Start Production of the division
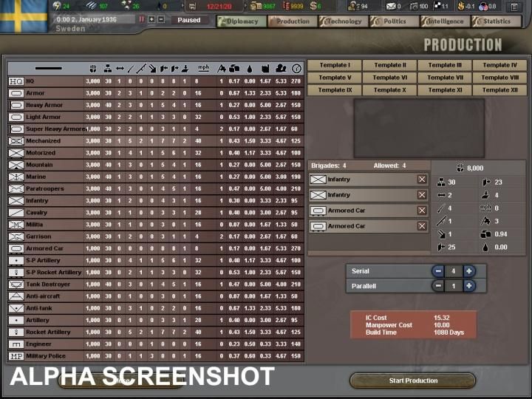The height and width of the screenshot is (399, 532). pos(413,381)
